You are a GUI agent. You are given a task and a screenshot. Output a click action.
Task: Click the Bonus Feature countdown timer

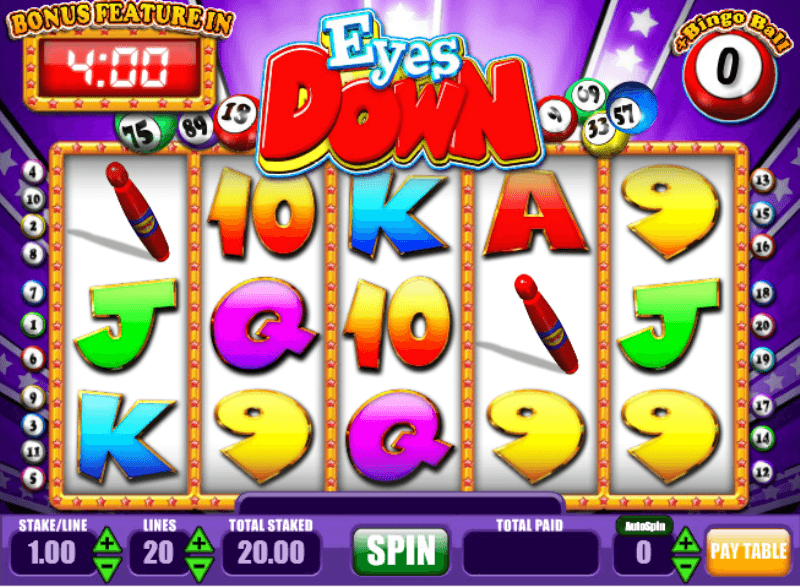click(x=120, y=68)
